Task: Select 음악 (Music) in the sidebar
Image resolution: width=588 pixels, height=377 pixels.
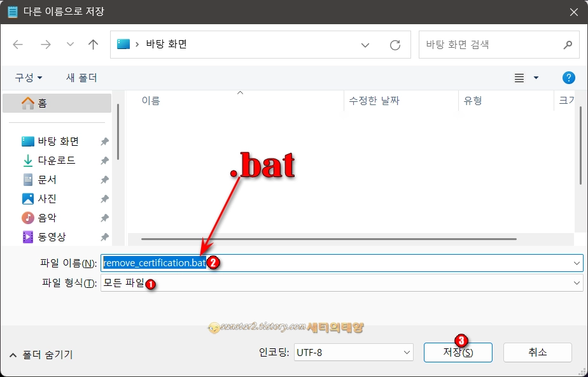Action: pyautogui.click(x=42, y=217)
